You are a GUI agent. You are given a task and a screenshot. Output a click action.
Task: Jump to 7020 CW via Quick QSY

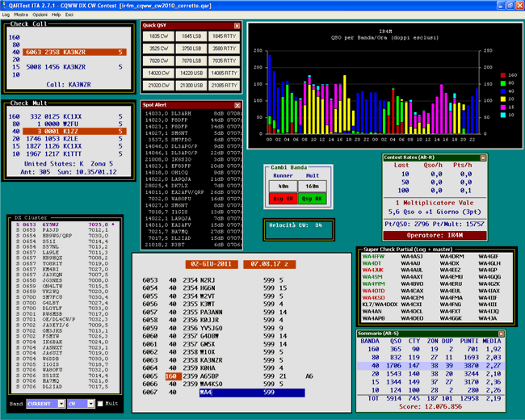(158, 61)
